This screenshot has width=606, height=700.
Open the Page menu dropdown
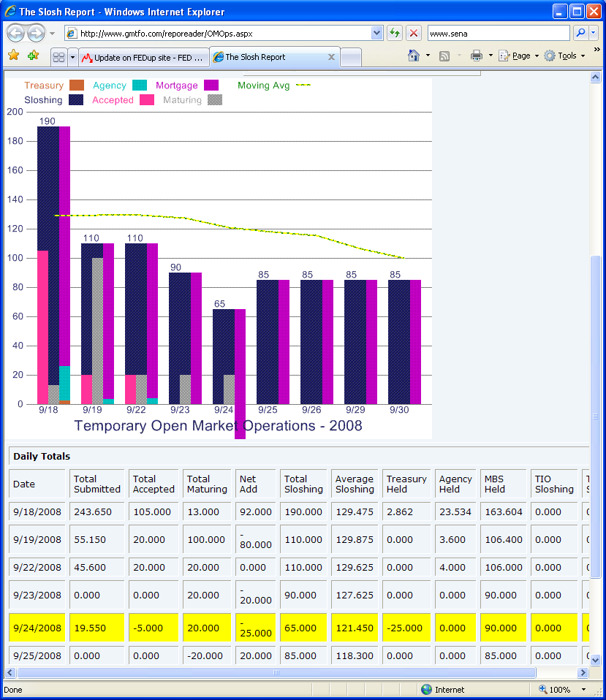pos(519,56)
